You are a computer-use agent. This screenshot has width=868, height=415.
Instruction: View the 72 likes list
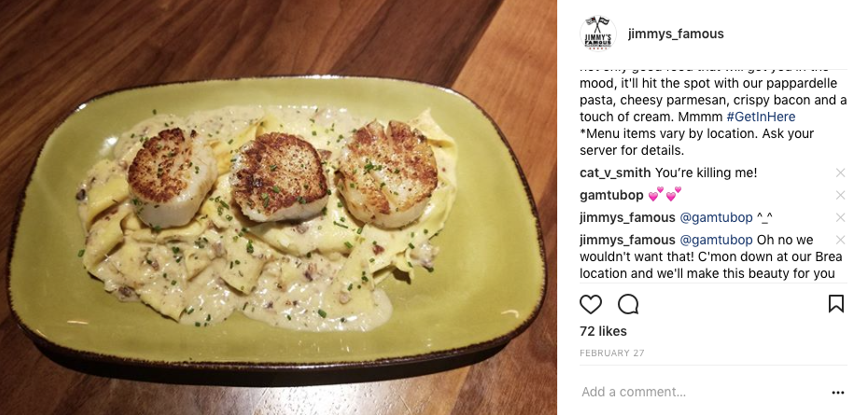603,331
